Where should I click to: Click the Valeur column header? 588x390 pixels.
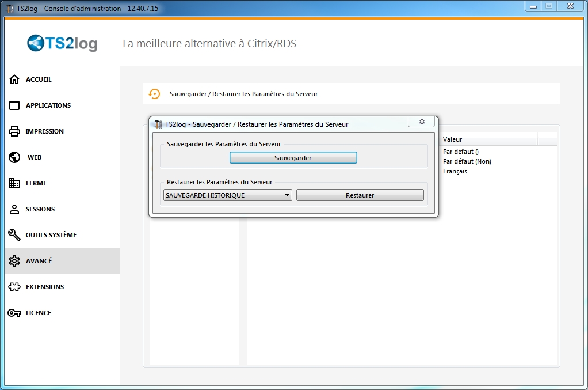click(x=490, y=139)
